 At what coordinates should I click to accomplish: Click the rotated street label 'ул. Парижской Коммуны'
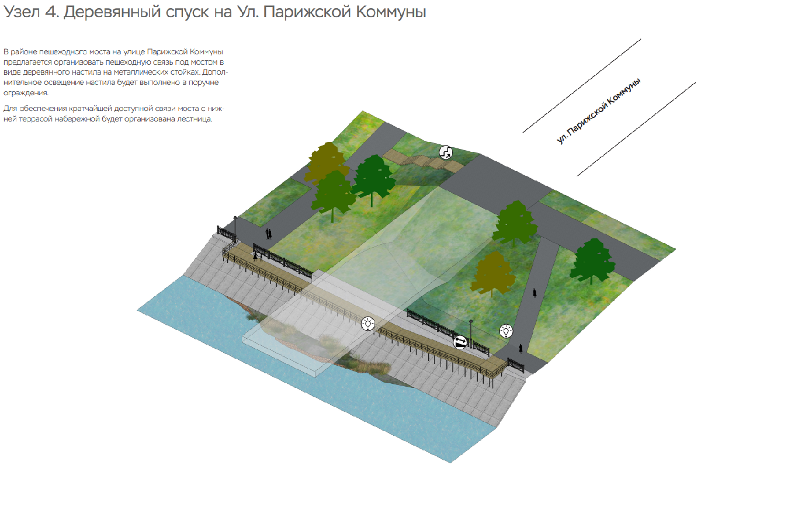coord(598,110)
